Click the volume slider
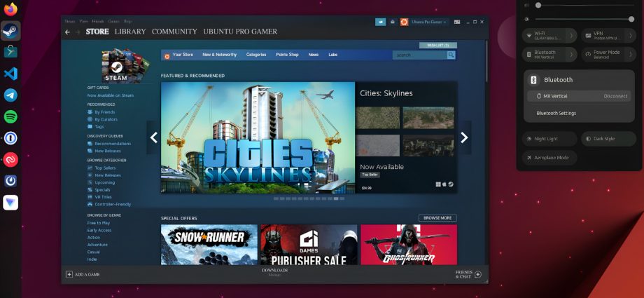This screenshot has height=298, width=644. coord(584,6)
